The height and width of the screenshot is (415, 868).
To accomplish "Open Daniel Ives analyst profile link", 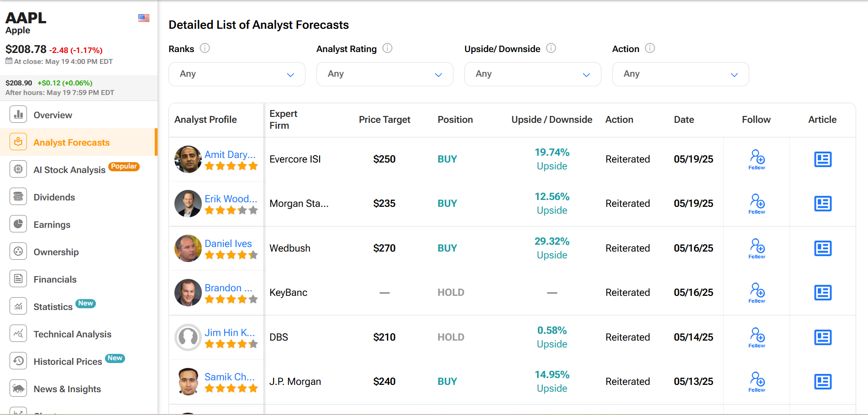I will point(228,243).
